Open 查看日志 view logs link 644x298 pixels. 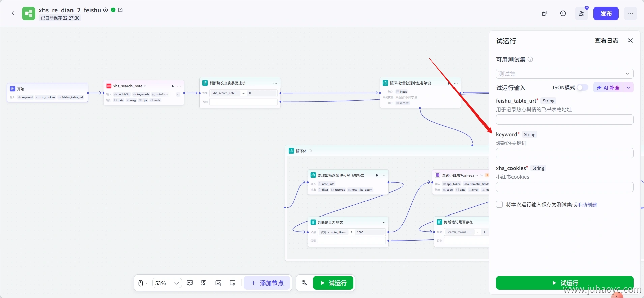click(x=607, y=41)
